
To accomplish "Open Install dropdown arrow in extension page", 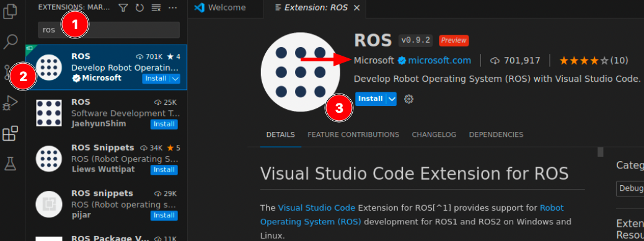I will click(x=392, y=99).
